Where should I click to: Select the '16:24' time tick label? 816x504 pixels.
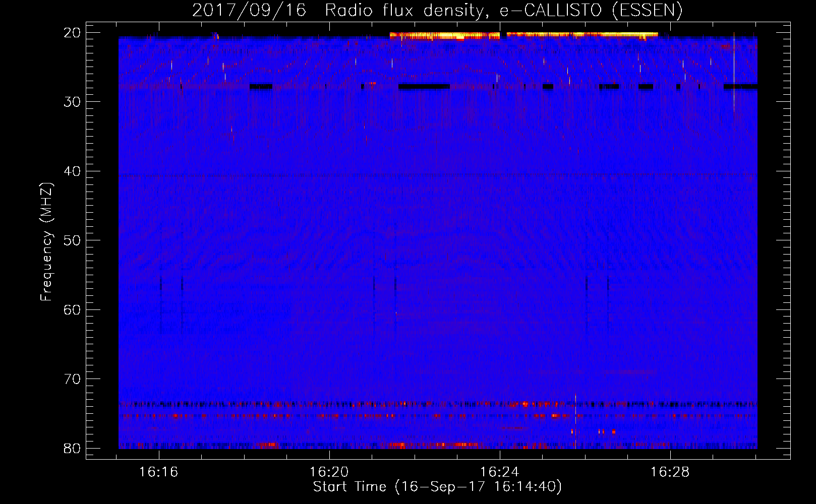tap(500, 472)
